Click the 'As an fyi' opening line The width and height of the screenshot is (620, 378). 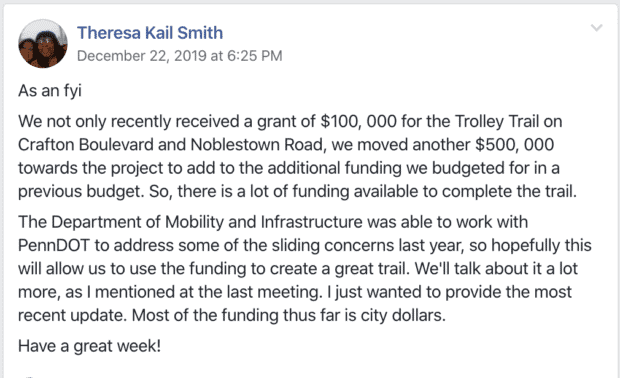50,91
